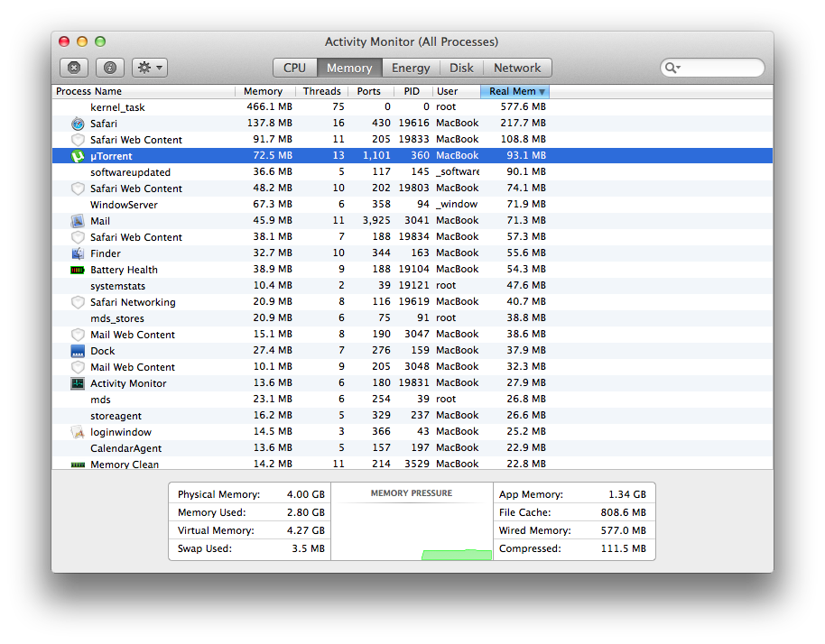Select the CalendarAgent process
Image resolution: width=825 pixels, height=644 pixels.
click(412, 448)
